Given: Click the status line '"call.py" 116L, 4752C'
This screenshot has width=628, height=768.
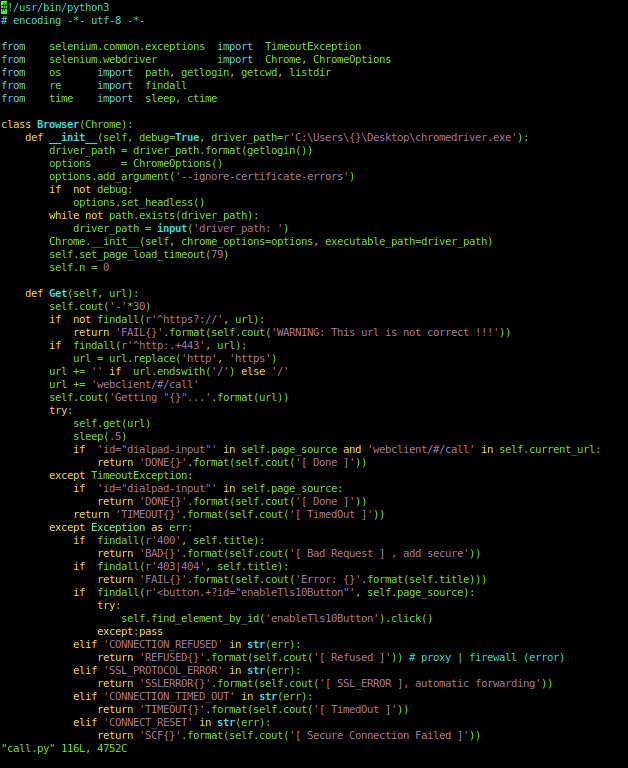Looking at the screenshot, I should (x=64, y=748).
